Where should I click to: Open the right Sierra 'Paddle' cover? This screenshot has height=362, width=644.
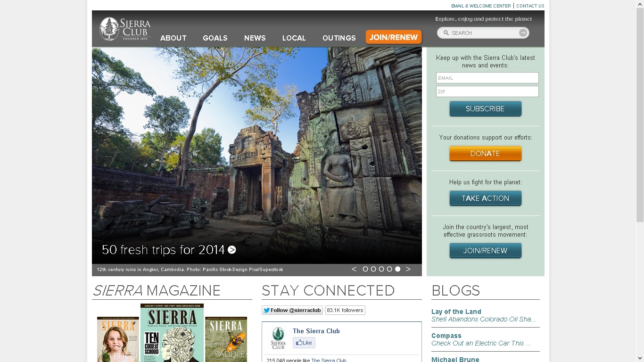[x=226, y=339]
